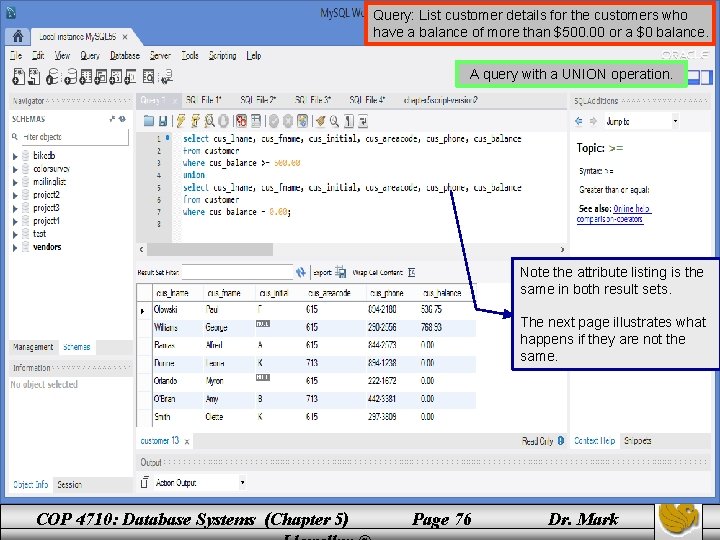
Task: Execute query lightning bolt icon
Action: tap(180, 121)
